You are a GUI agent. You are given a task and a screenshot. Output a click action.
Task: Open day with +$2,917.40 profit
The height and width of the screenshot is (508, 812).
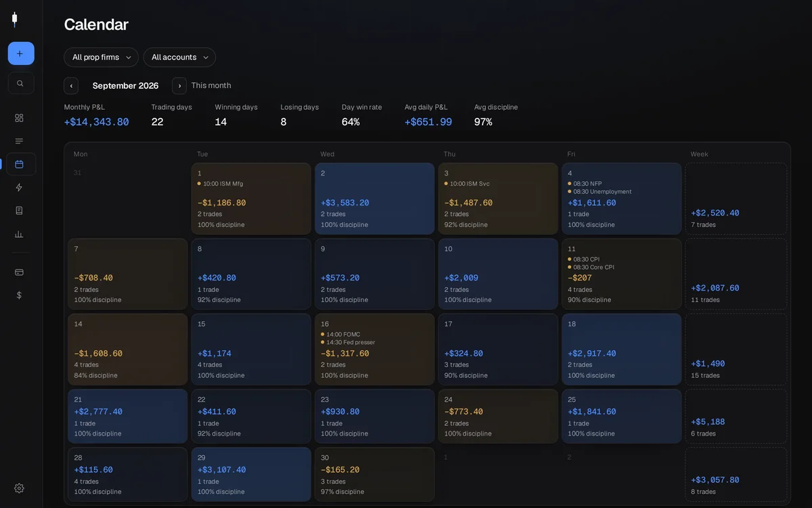[x=621, y=350]
